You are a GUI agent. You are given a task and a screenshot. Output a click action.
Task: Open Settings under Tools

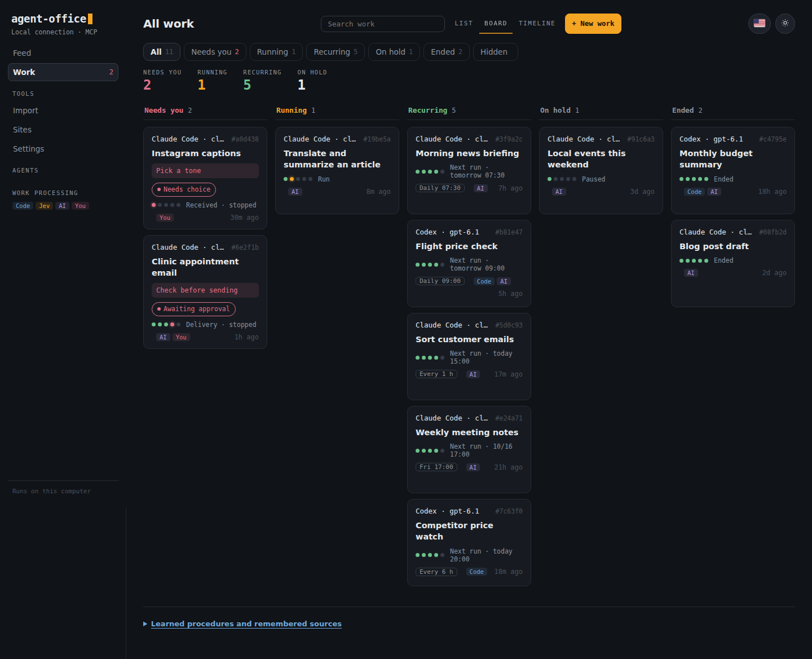coord(63,149)
